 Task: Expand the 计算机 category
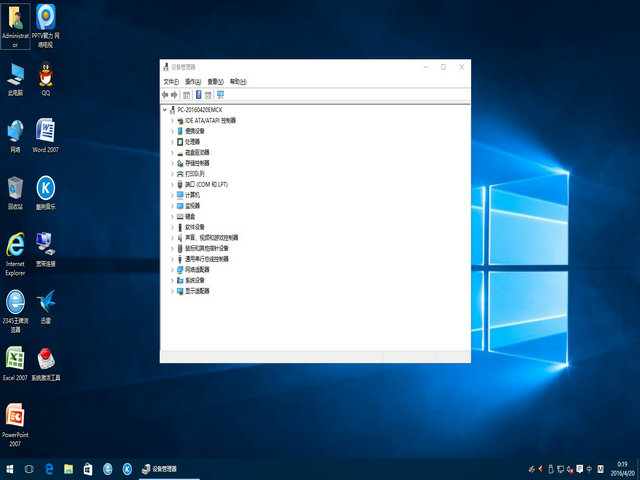[172, 195]
